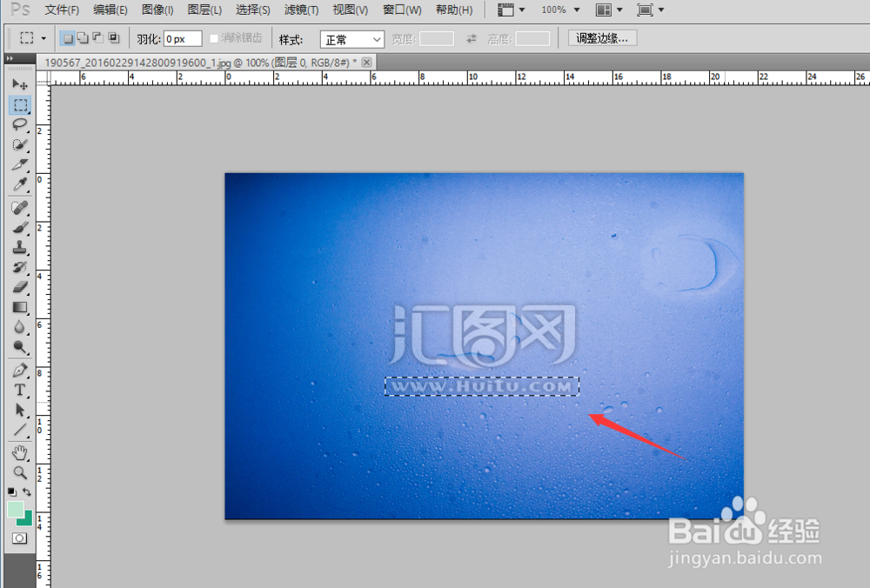Screen dimensions: 870x588
Task: Choose Add to Selection mode
Action: [83, 38]
